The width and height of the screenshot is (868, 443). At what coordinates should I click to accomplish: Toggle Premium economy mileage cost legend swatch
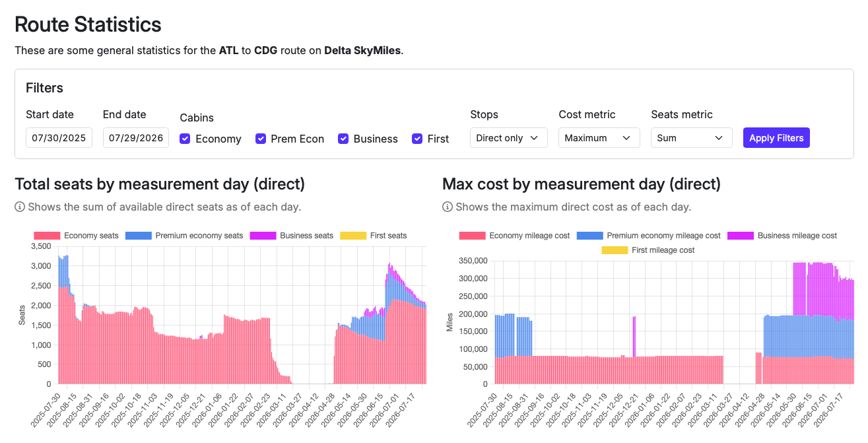[x=590, y=236]
